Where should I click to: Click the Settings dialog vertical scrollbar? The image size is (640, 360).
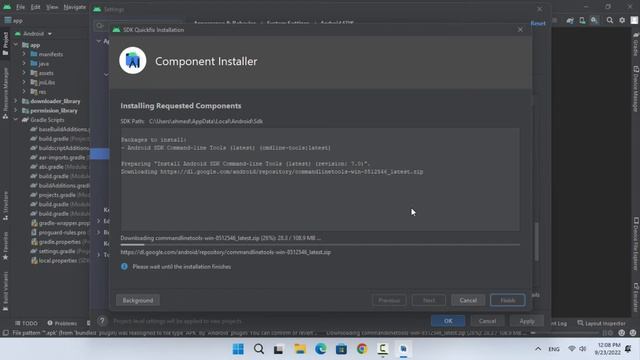[x=536, y=242]
